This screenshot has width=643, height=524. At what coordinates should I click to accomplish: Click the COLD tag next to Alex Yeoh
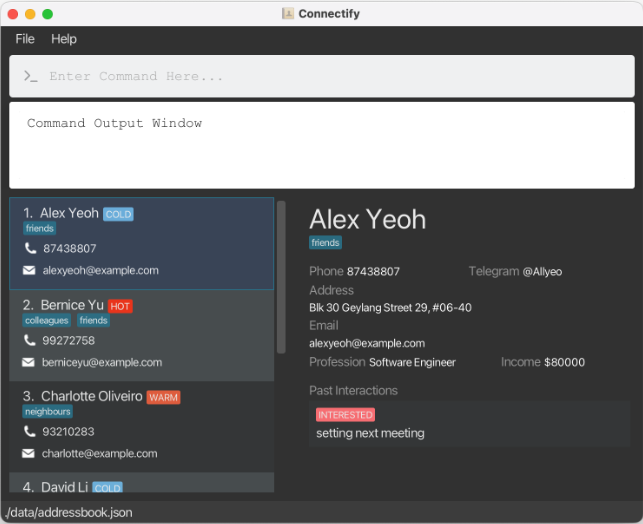(118, 214)
